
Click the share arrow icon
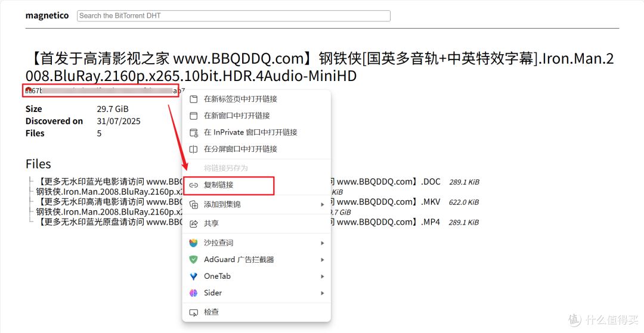pos(193,223)
